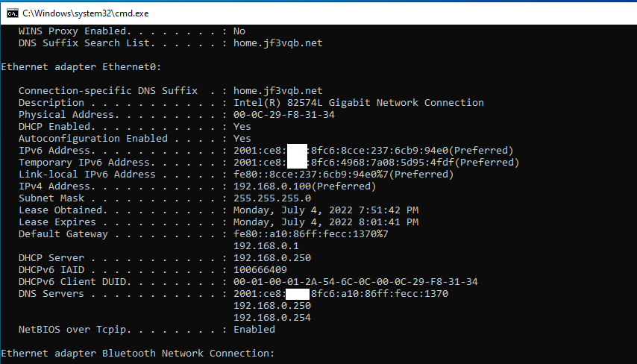Viewport: 637px width, 364px height.
Task: Click the DNS Suffix Search List value
Action: pos(278,43)
